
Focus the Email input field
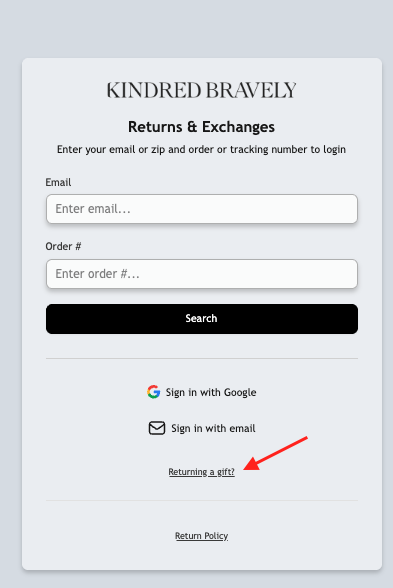202,209
